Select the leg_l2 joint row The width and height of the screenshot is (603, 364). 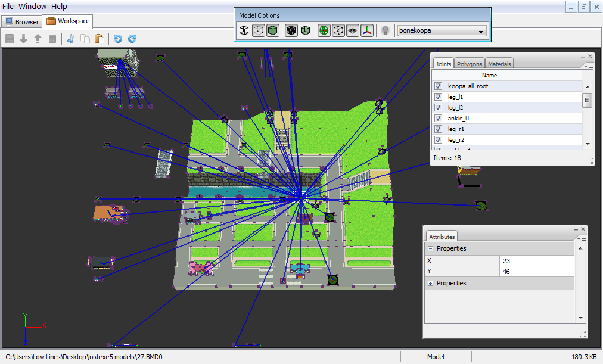point(507,108)
